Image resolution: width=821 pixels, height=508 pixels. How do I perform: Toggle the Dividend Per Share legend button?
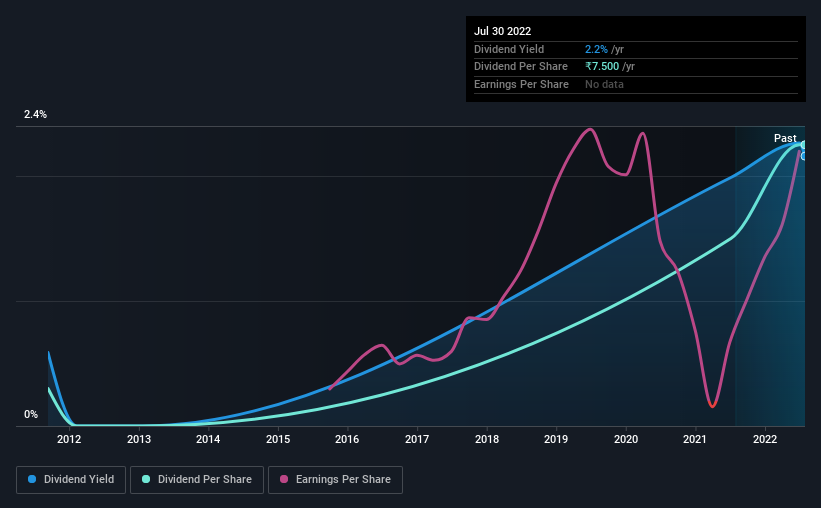click(197, 480)
